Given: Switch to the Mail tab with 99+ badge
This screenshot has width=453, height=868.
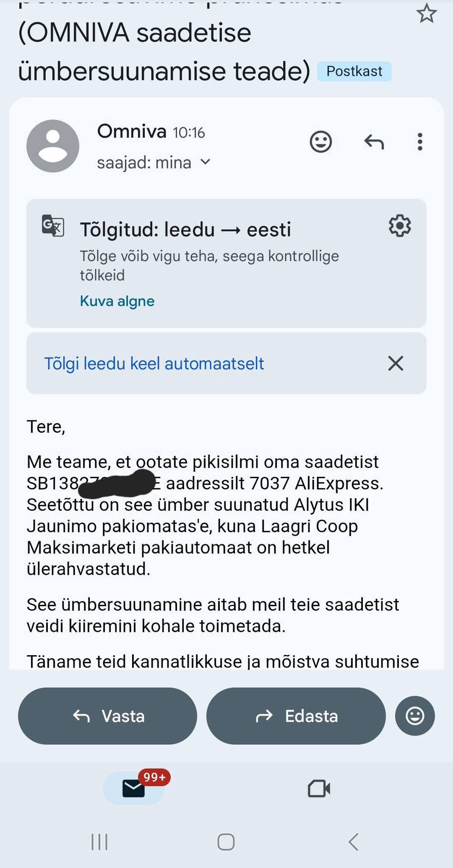Looking at the screenshot, I should [134, 788].
